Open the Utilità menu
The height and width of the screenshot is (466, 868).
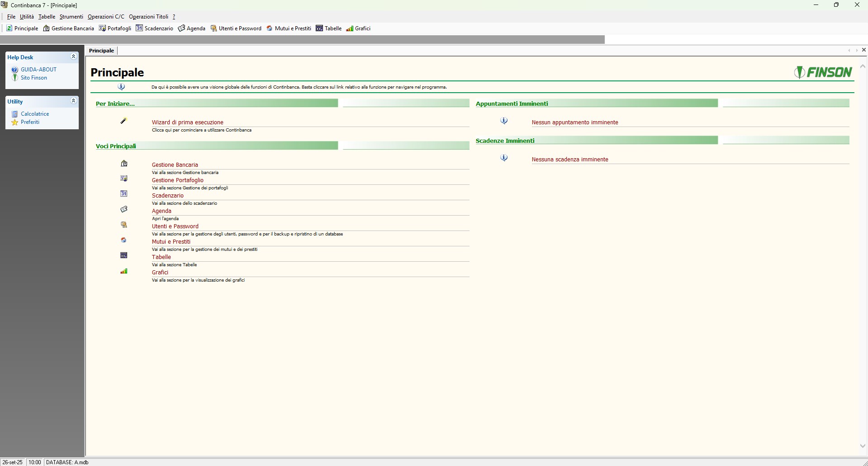click(27, 17)
